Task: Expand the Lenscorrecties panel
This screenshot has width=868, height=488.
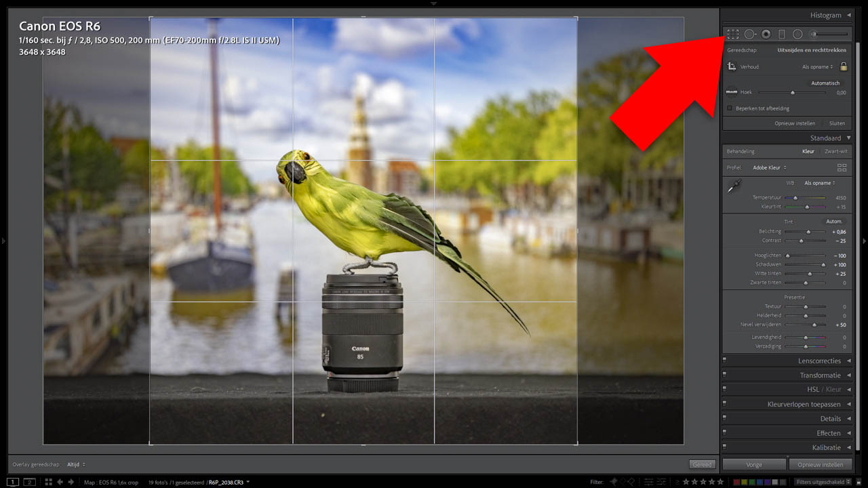Action: pos(819,361)
